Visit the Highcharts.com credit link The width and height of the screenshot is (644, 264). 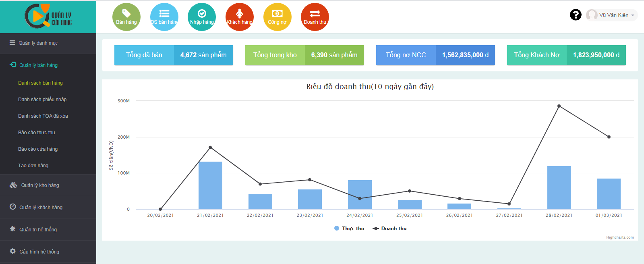(x=619, y=237)
